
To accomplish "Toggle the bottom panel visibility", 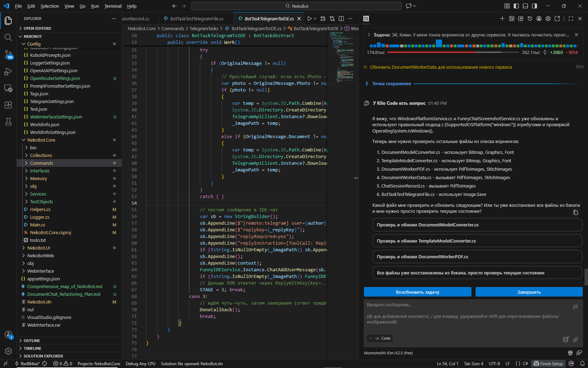I will 525,6.
